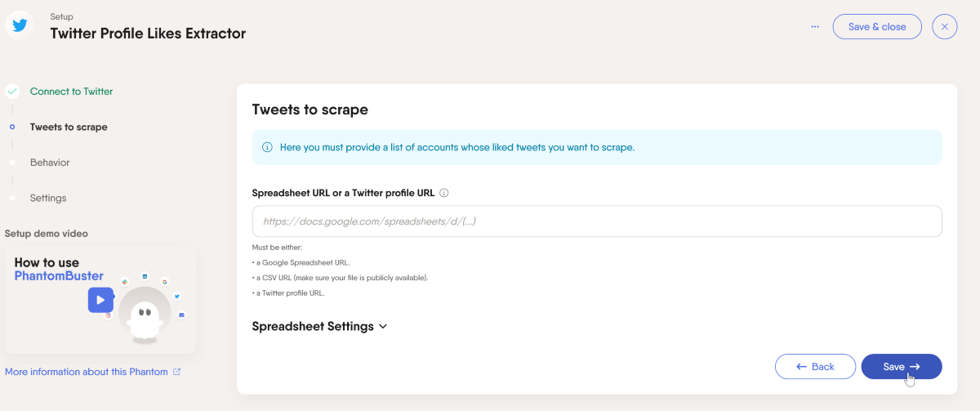Play the setup demo video
The height and width of the screenshot is (411, 980).
(x=100, y=300)
